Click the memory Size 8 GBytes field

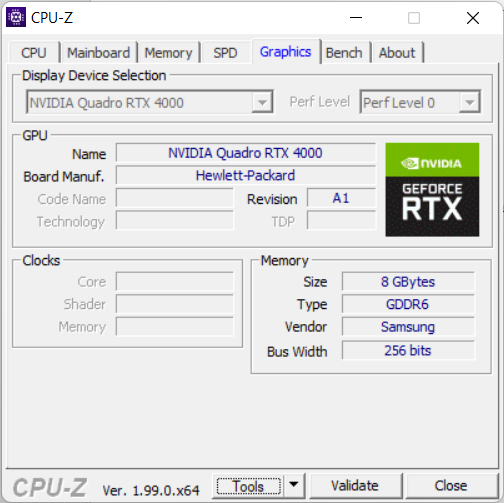point(408,282)
